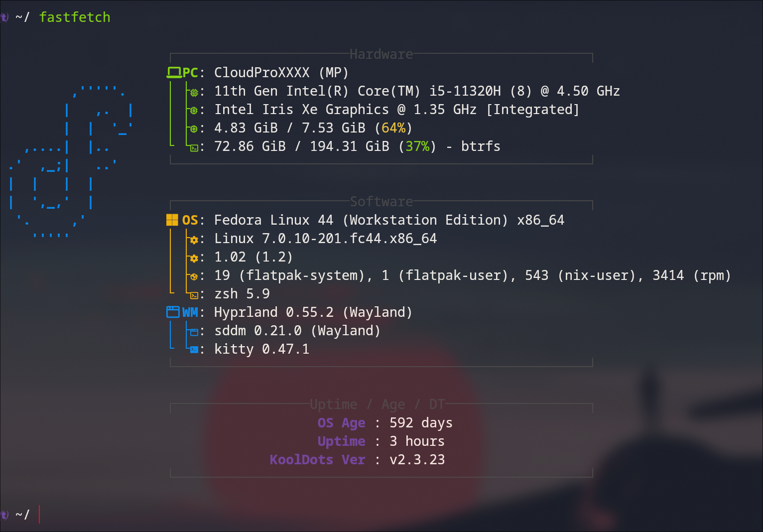
Task: Click the orange OS windows-style icon
Action: tap(172, 220)
